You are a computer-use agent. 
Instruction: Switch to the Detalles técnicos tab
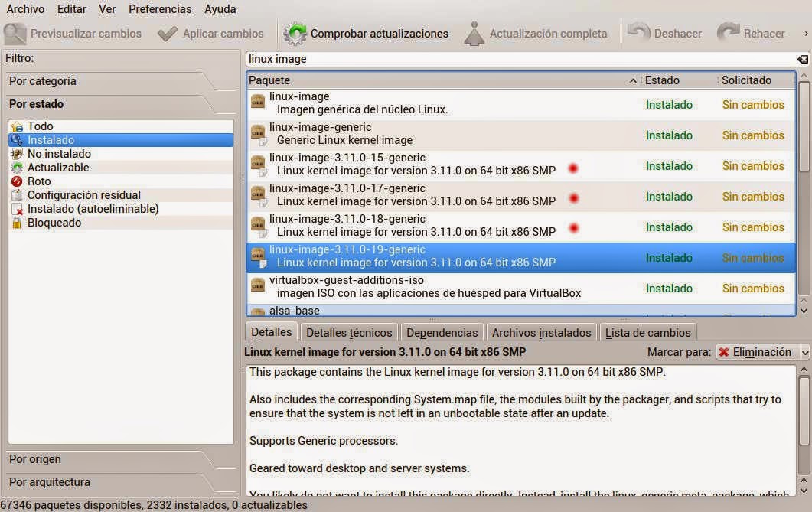(x=349, y=332)
